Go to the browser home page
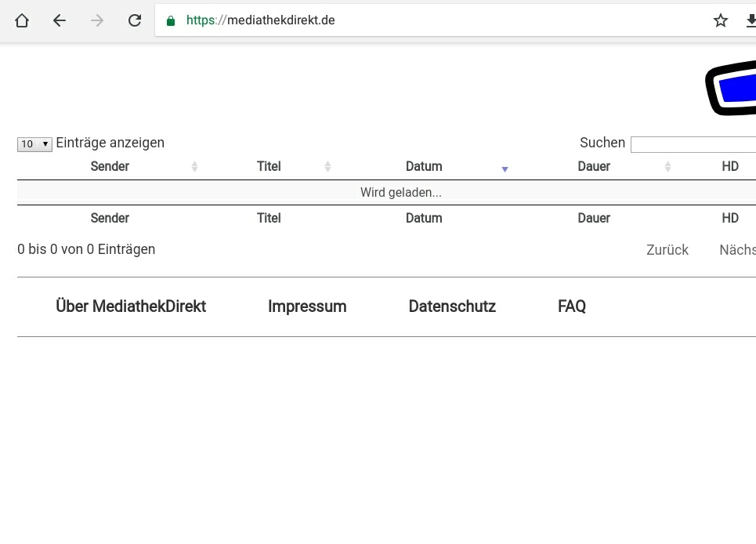The image size is (756, 544). 22,20
